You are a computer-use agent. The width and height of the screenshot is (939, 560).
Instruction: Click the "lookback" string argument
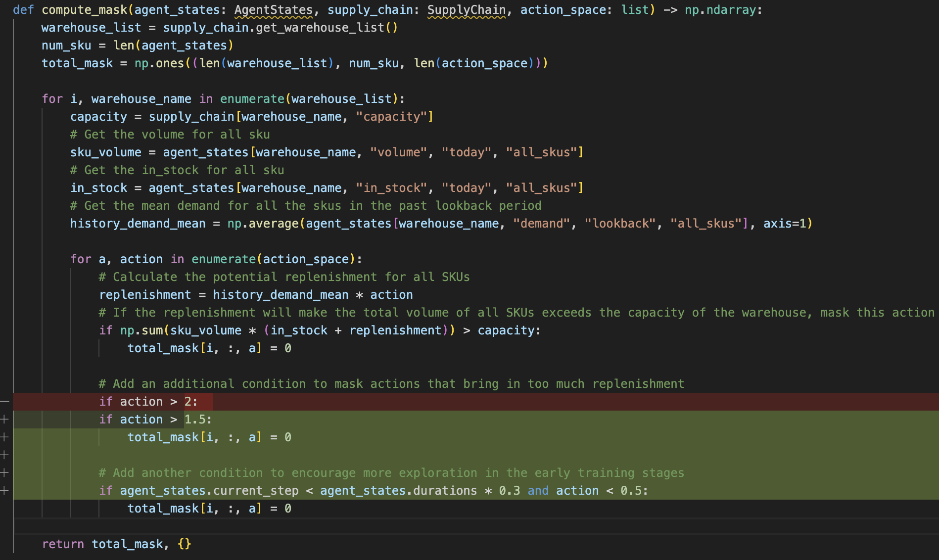pyautogui.click(x=621, y=224)
